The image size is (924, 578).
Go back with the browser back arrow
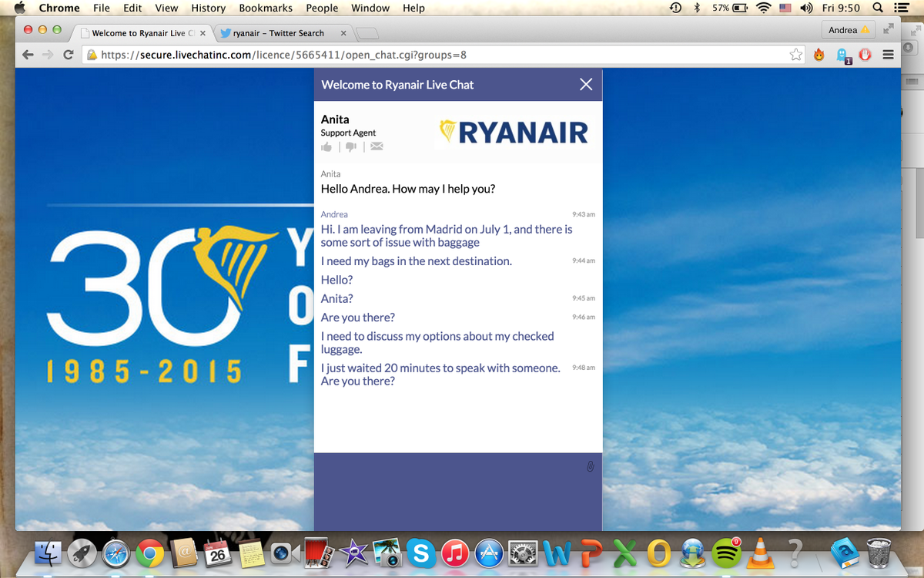tap(28, 55)
